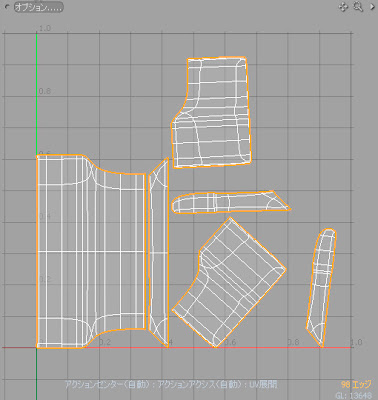
Task: Click the GL polygon count readout
Action: point(353,396)
